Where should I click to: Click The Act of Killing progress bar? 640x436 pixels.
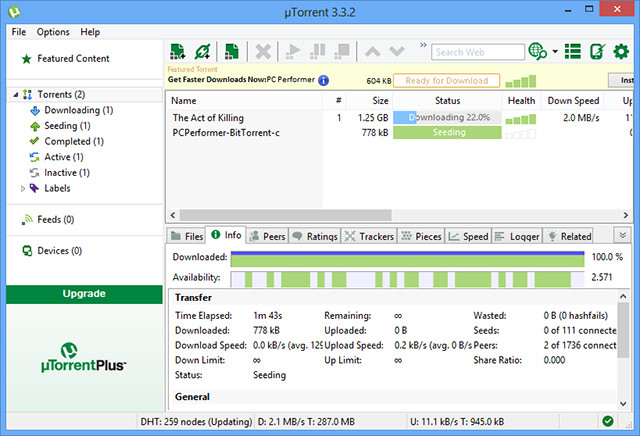pyautogui.click(x=447, y=117)
